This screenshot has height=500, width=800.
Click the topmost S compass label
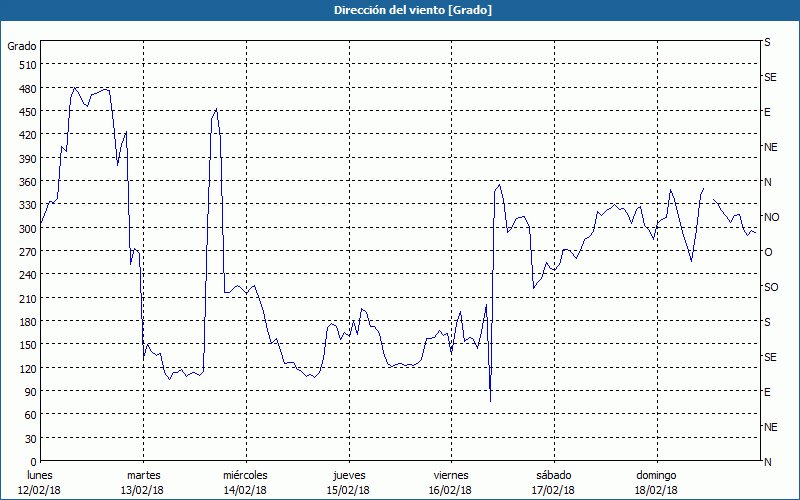pyautogui.click(x=767, y=43)
